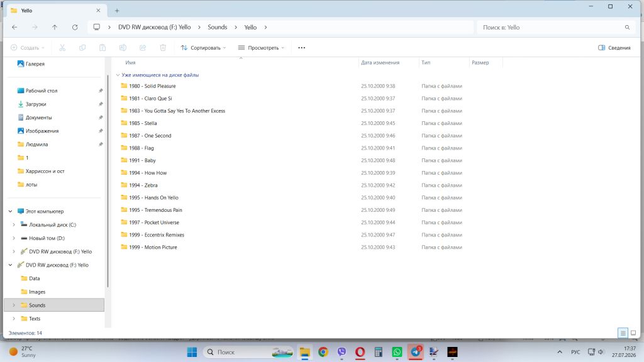This screenshot has height=362, width=644.
Task: Open WhatsApp from the taskbar
Action: click(x=397, y=352)
